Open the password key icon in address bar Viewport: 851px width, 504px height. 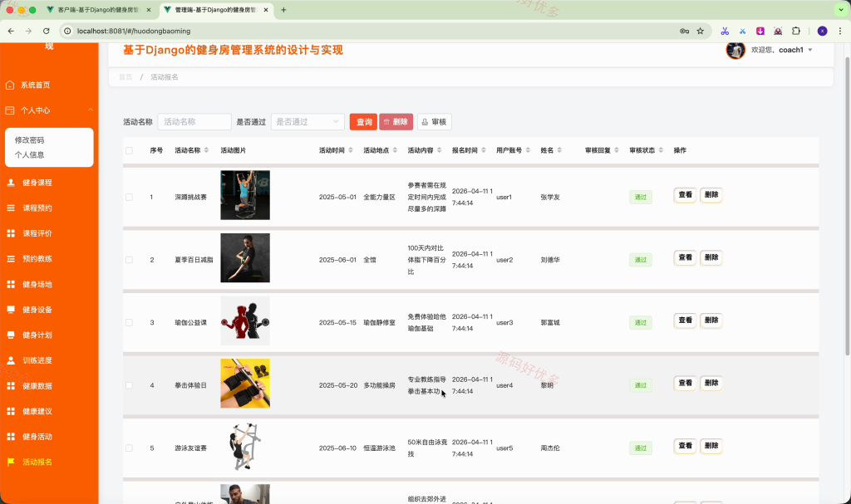click(684, 31)
